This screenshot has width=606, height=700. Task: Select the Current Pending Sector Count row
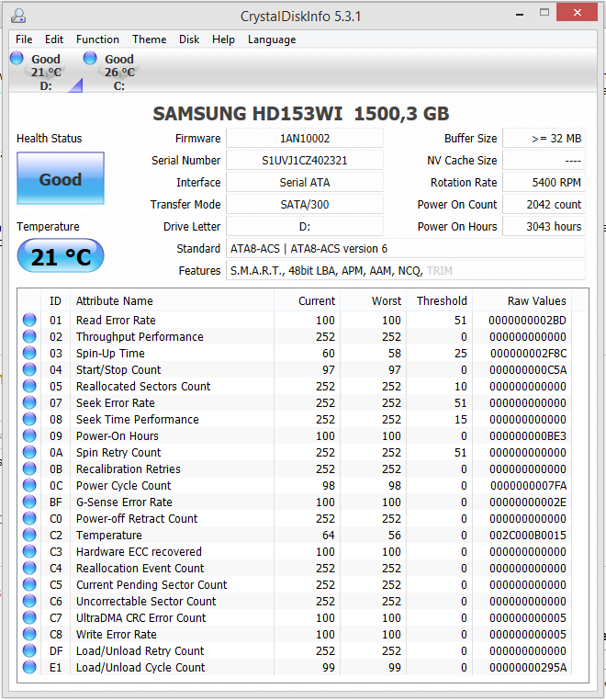pyautogui.click(x=151, y=585)
